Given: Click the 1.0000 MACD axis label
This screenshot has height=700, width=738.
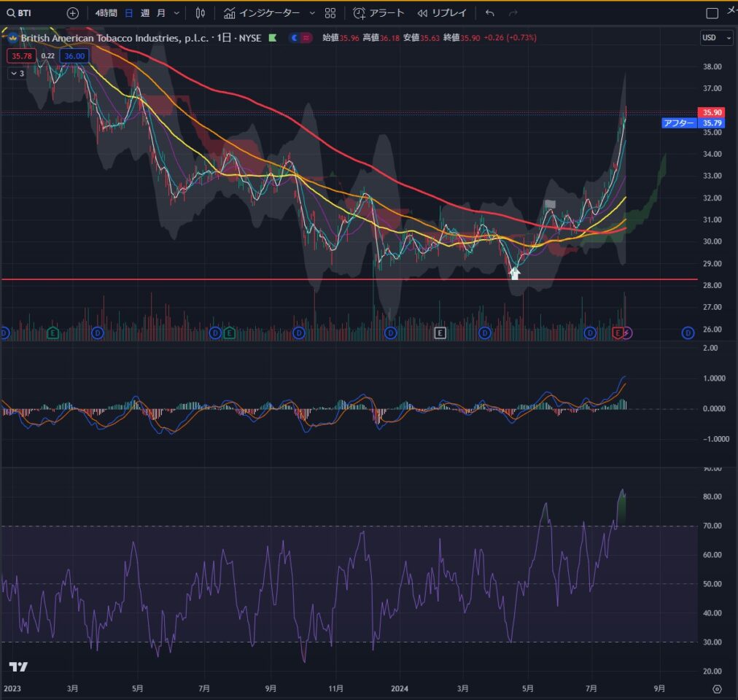Looking at the screenshot, I should click(714, 378).
